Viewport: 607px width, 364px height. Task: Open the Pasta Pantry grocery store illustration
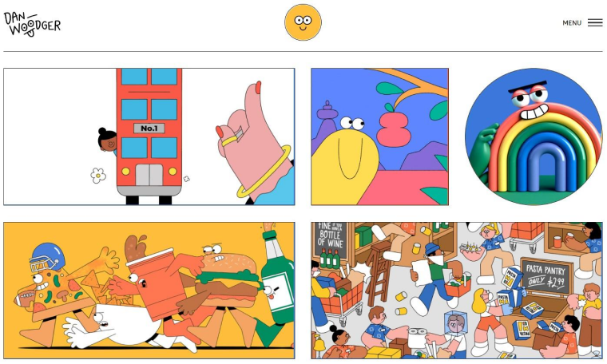pos(457,291)
